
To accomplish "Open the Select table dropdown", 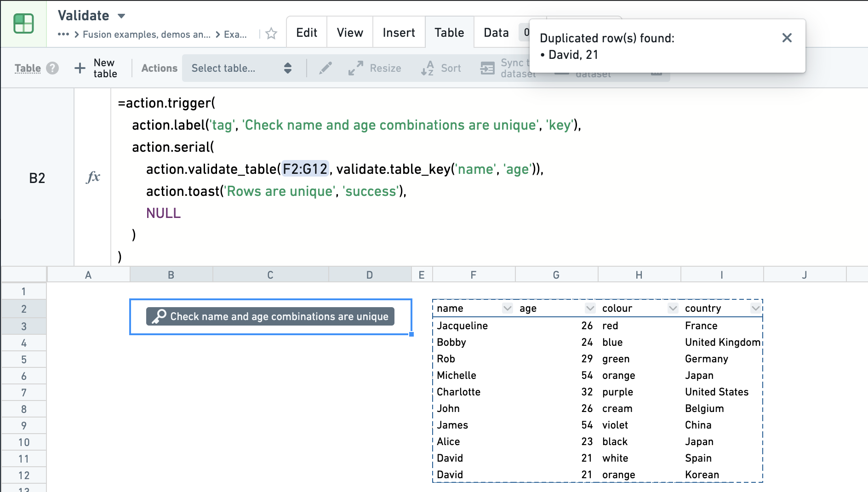I will pos(241,68).
